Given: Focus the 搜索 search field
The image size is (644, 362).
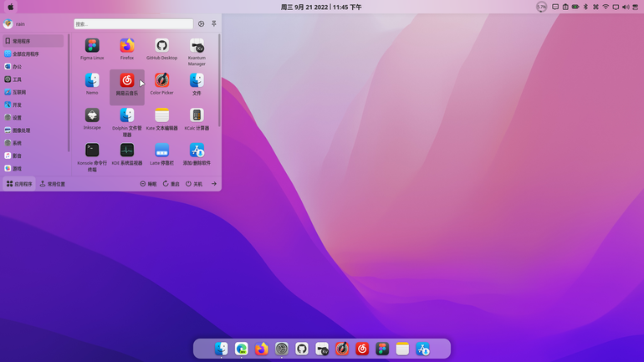Looking at the screenshot, I should pos(134,23).
